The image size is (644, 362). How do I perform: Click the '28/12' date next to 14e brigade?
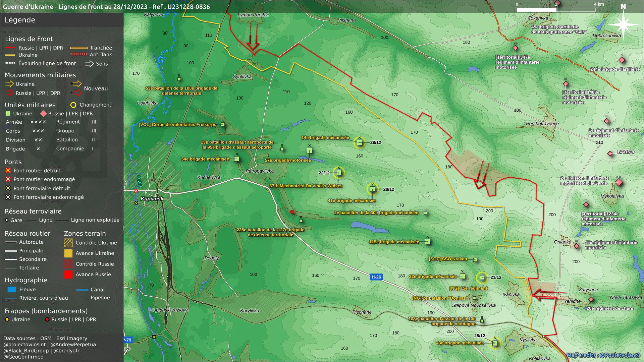[x=376, y=142]
